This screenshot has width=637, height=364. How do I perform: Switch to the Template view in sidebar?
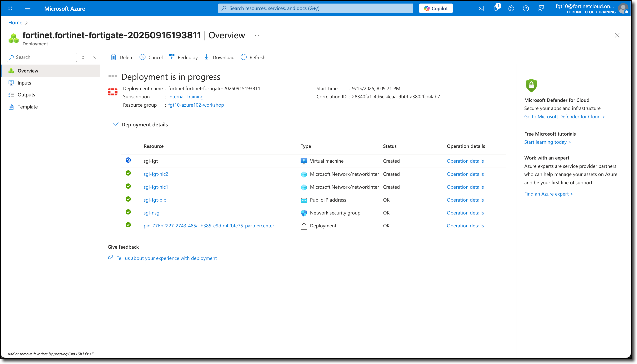point(28,107)
